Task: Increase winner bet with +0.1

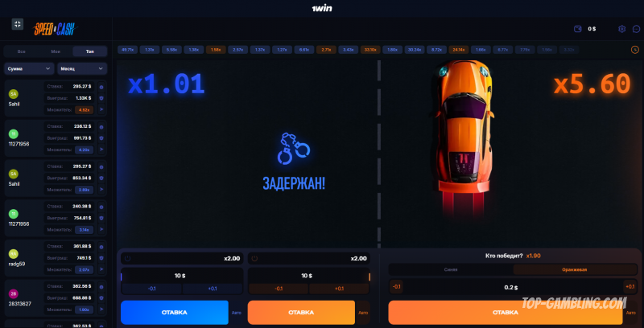Action: [630, 286]
